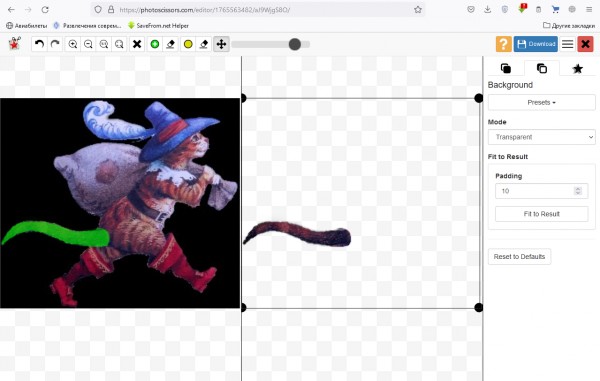The width and height of the screenshot is (600, 381).
Task: Click the brush size slider handle
Action: pyautogui.click(x=295, y=44)
